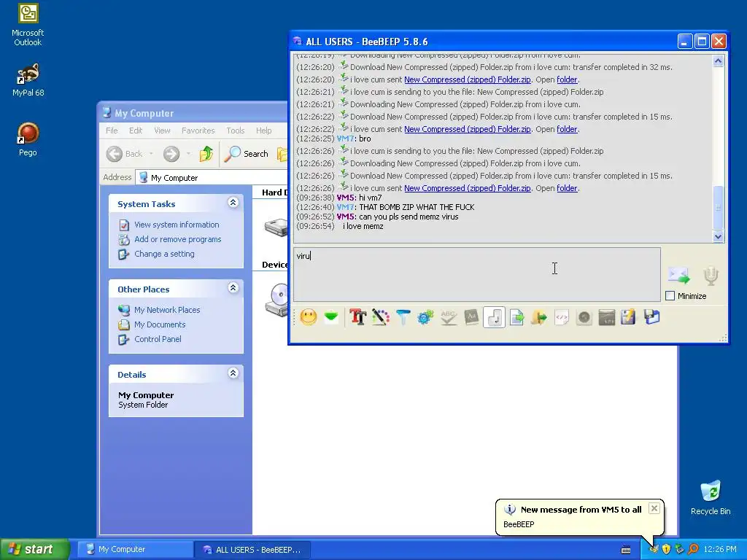
Task: Open the Help menu in My Computer
Action: pyautogui.click(x=263, y=131)
